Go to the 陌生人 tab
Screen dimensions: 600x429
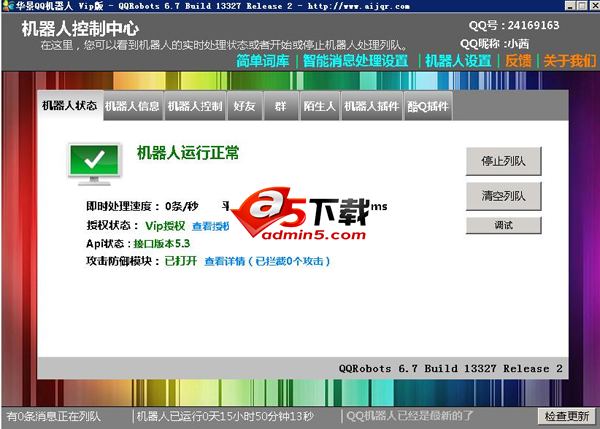coord(320,106)
